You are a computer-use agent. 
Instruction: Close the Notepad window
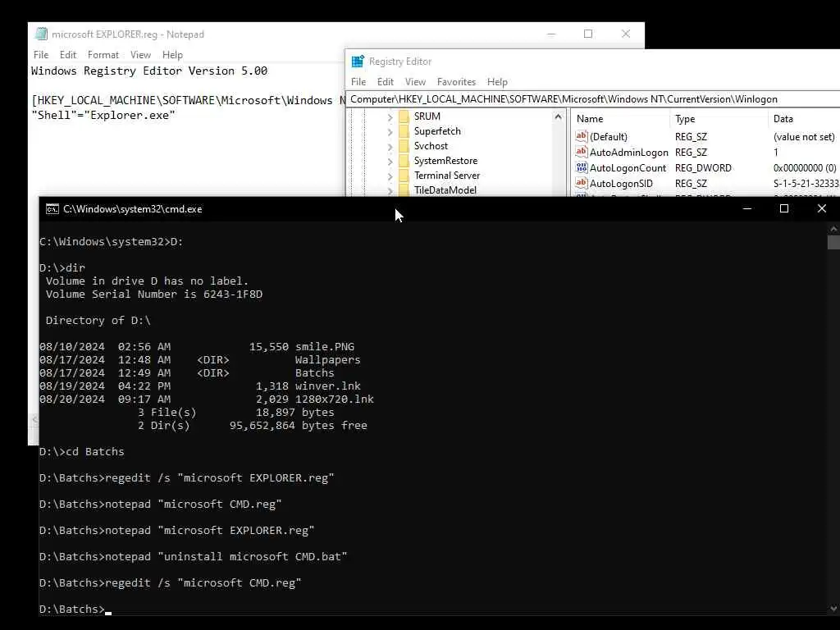[626, 34]
